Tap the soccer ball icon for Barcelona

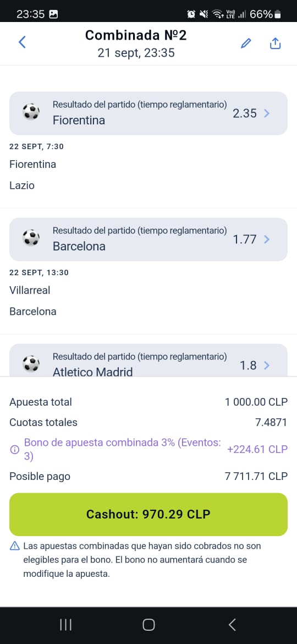(x=31, y=238)
